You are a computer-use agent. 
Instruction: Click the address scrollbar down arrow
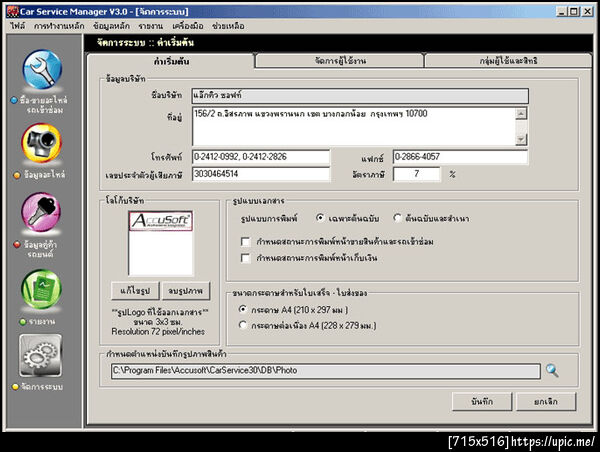point(521,139)
